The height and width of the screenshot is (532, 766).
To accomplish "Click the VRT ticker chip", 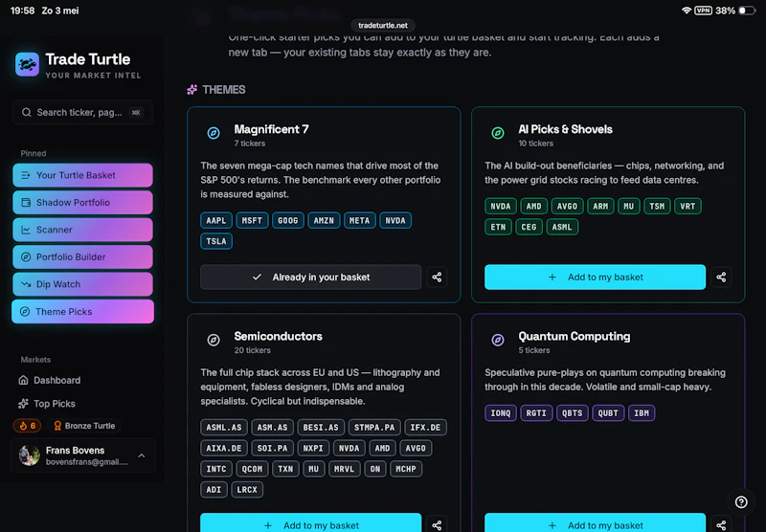I will (687, 206).
